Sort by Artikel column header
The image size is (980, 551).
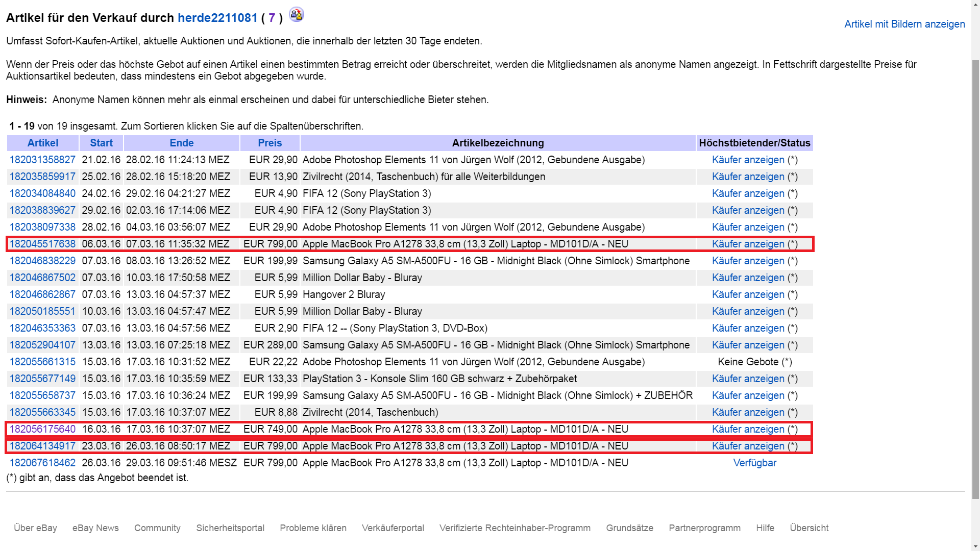43,143
